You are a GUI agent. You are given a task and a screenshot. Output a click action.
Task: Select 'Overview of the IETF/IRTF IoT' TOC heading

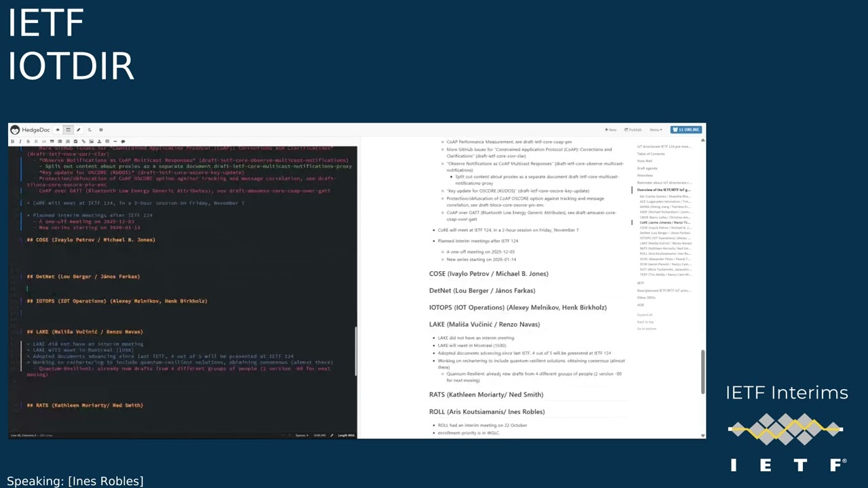point(664,190)
